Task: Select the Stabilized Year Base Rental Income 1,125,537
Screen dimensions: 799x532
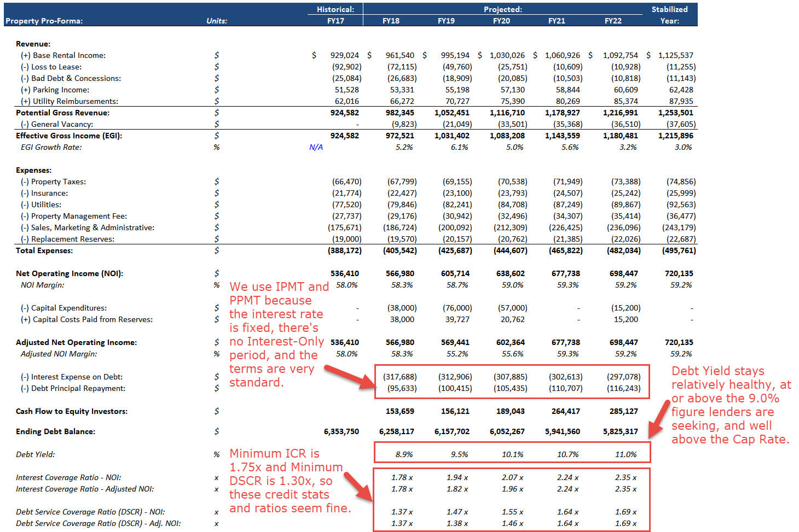Action: pos(675,55)
